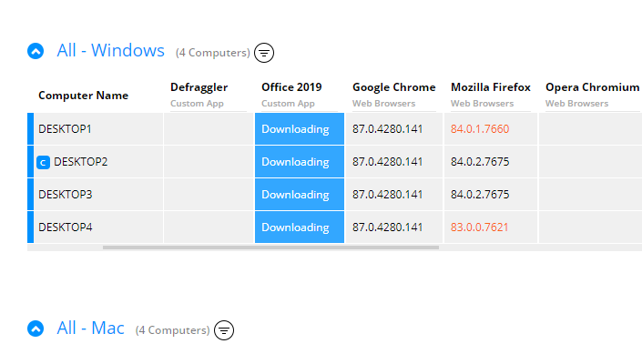Click the All - Mac group title
Screen dimensions: 642x364
(90, 329)
